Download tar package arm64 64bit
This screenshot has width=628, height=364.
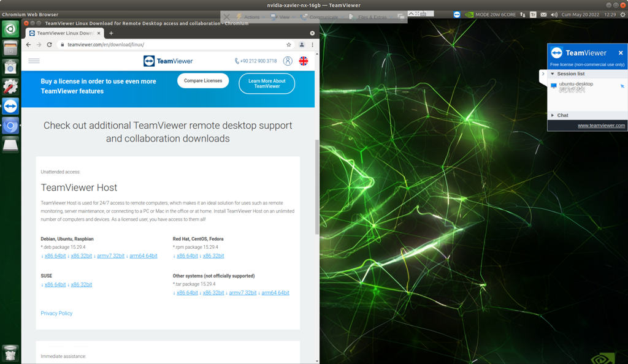275,292
